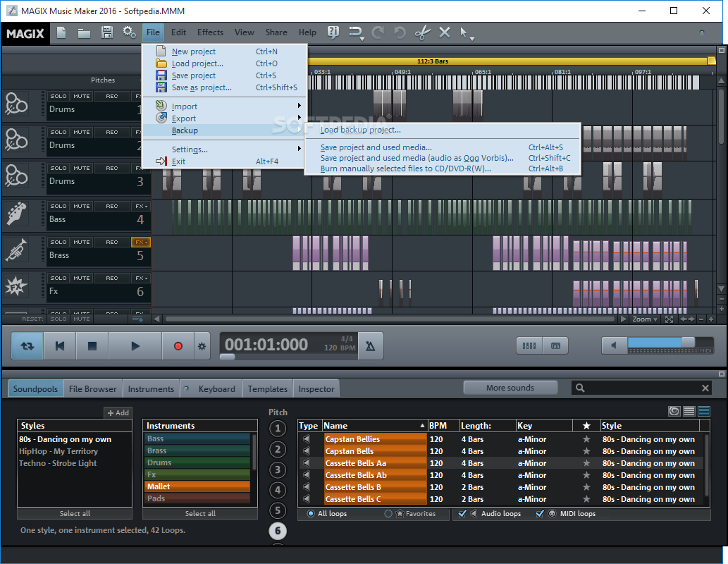This screenshot has height=564, width=728.
Task: Click the More sounds button
Action: pyautogui.click(x=510, y=388)
